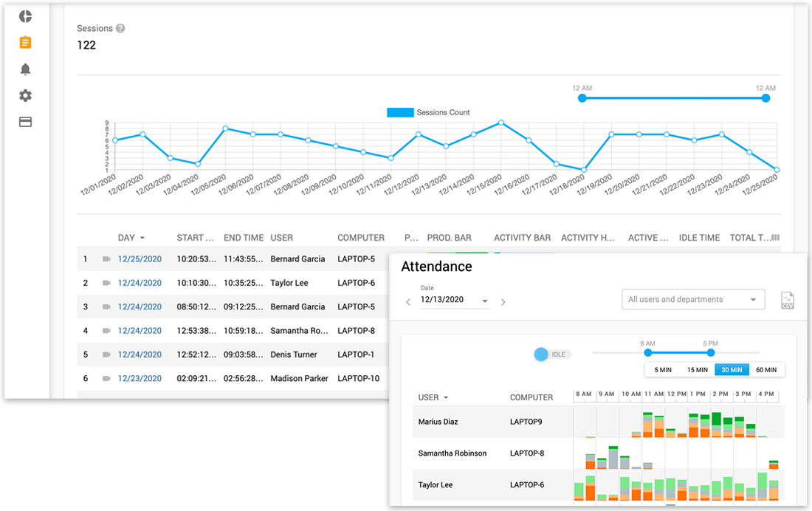Image resolution: width=812 pixels, height=511 pixels.
Task: Open the attendance date dropdown 12/13/2020
Action: 454,300
